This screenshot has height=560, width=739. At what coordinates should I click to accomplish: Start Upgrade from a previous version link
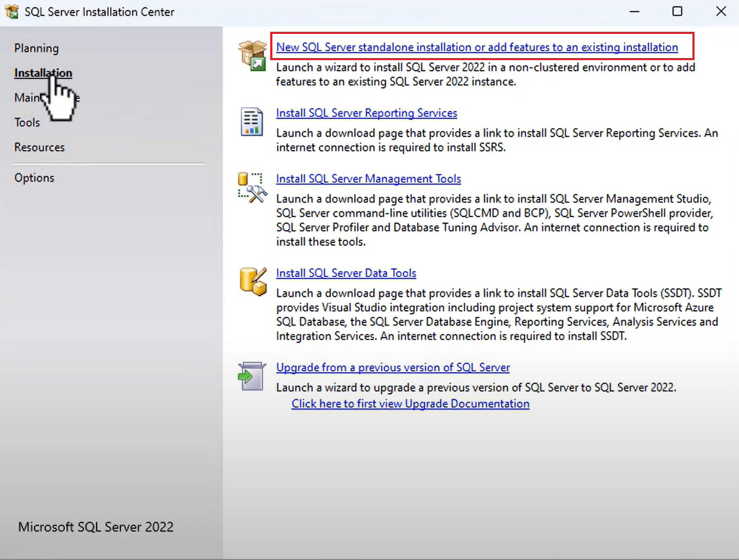point(393,368)
